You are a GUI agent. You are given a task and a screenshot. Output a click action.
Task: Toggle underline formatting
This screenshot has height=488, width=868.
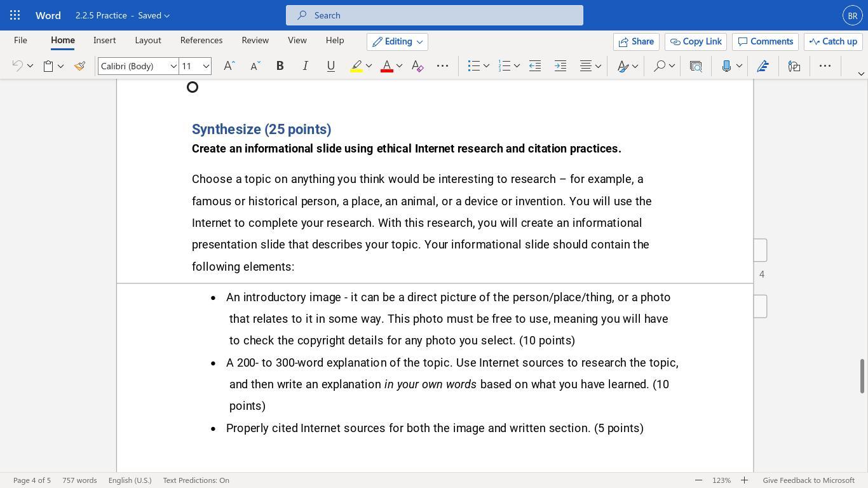pos(330,66)
